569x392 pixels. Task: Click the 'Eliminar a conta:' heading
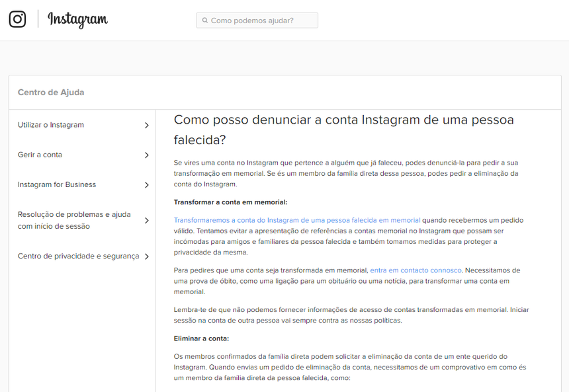tap(201, 338)
